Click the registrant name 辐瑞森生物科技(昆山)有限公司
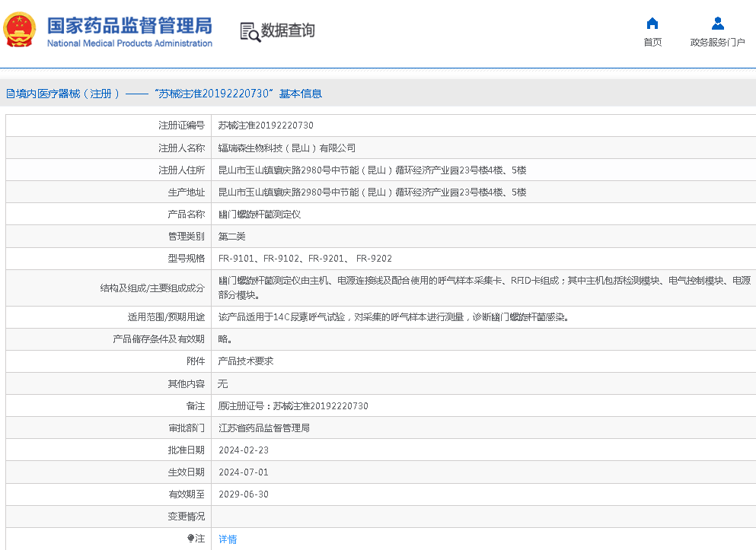This screenshot has width=756, height=550. coord(287,148)
